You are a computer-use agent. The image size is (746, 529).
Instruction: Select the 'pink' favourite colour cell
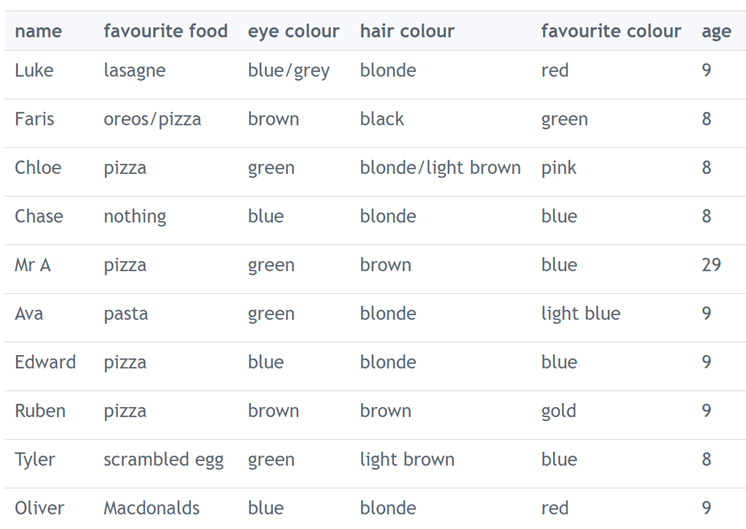coord(558,167)
